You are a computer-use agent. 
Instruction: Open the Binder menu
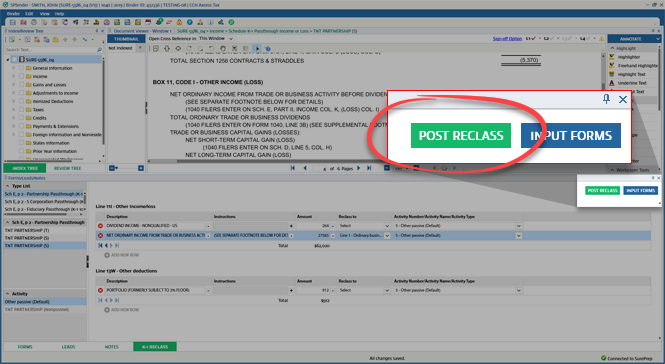[13, 14]
